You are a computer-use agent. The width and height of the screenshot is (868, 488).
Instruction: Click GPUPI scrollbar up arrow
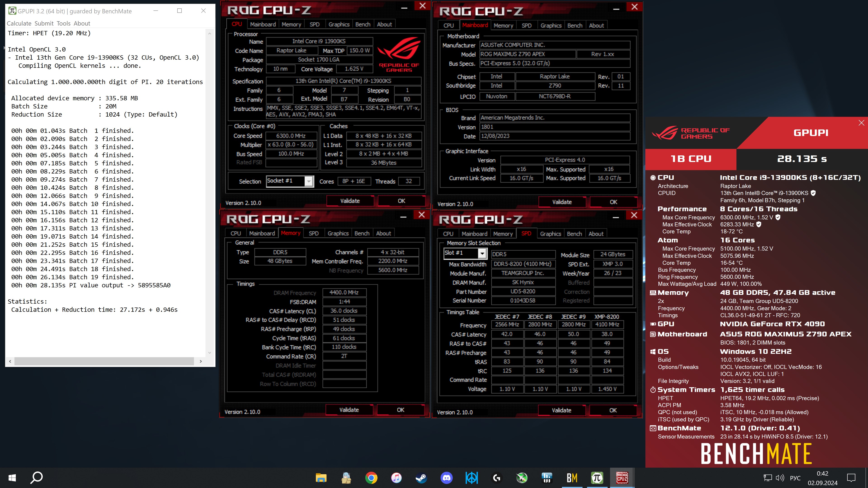click(210, 34)
